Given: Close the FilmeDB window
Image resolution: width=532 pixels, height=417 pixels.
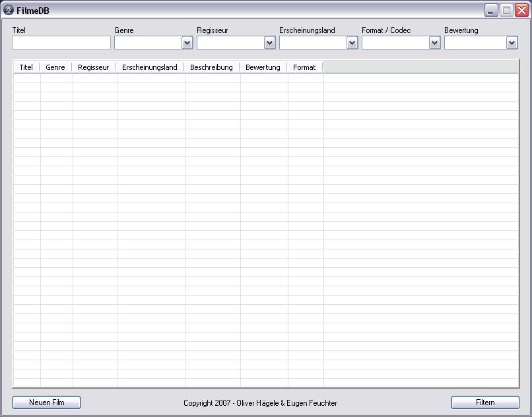Looking at the screenshot, I should coord(521,11).
